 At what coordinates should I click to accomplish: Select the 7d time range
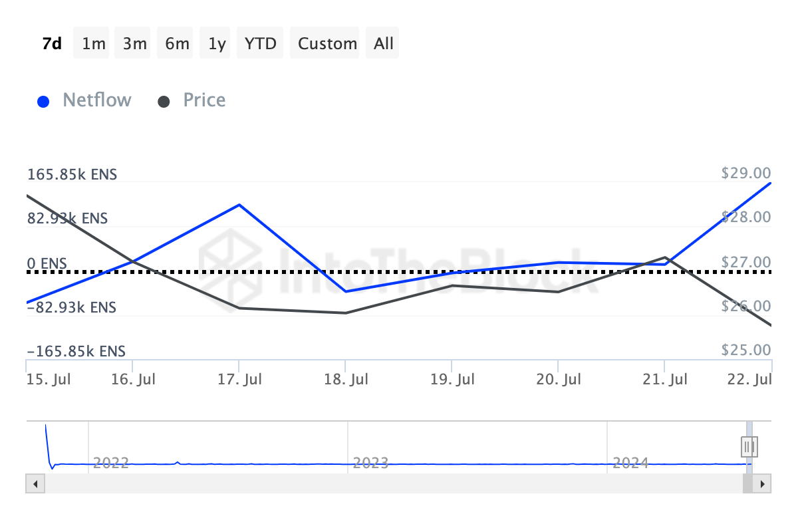point(51,44)
